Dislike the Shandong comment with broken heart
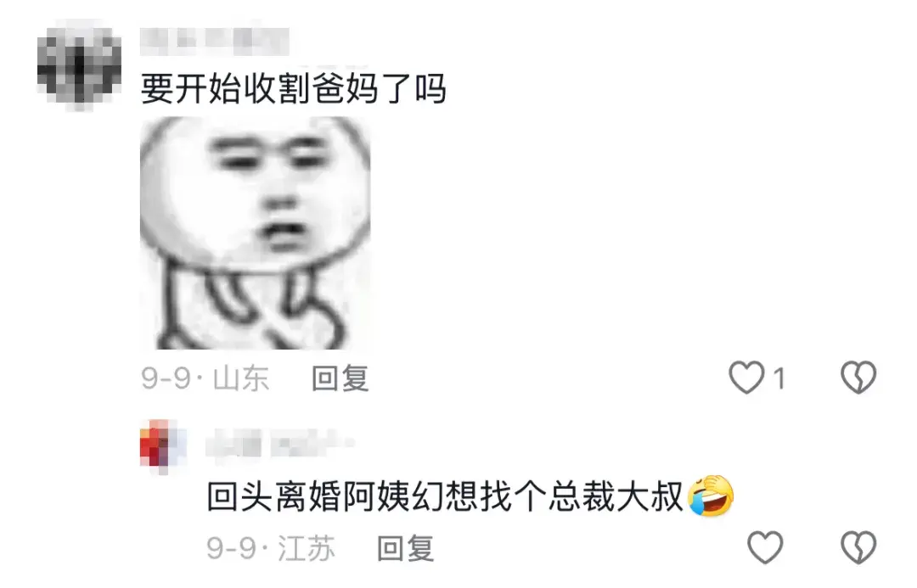The height and width of the screenshot is (588, 917). pos(858,377)
